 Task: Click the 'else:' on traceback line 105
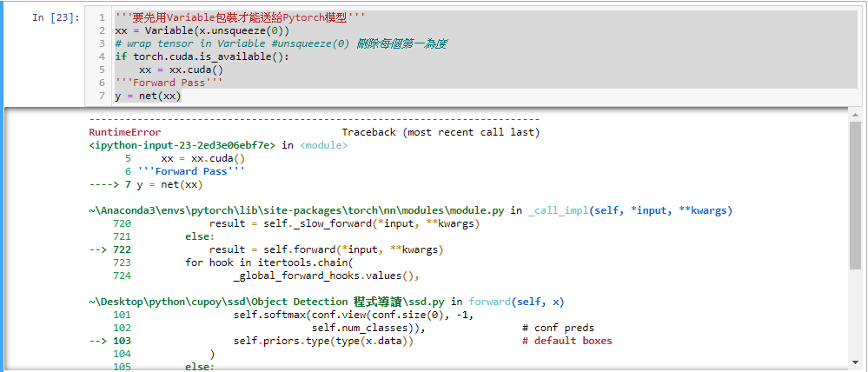click(200, 366)
